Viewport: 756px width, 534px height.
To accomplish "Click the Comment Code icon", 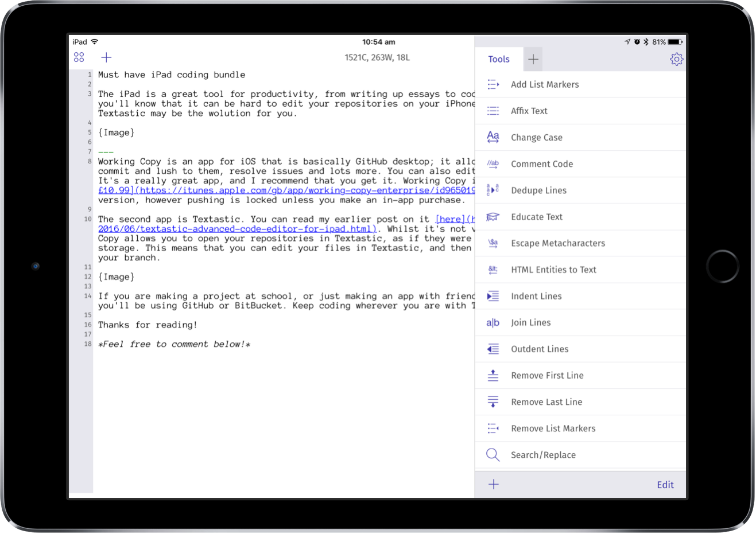I will pyautogui.click(x=493, y=163).
